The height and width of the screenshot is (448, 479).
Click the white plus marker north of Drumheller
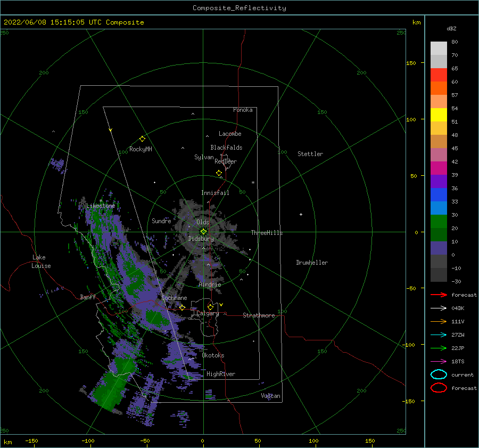pyautogui.click(x=301, y=214)
